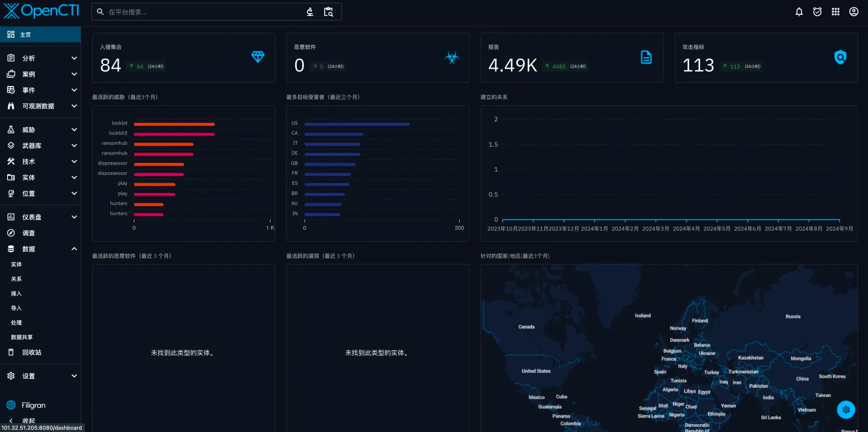Expand the 仪表盘 menu chevron
868x432 pixels.
pos(74,217)
